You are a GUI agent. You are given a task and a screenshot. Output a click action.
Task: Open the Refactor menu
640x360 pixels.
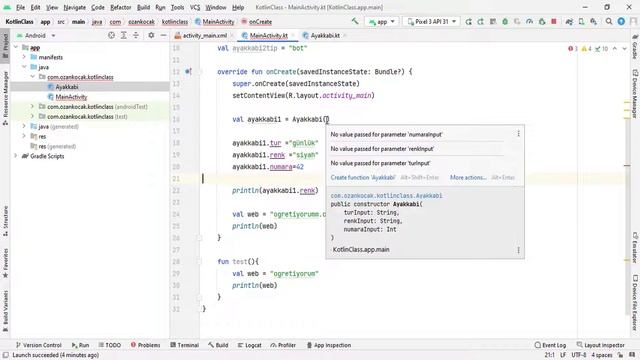click(121, 7)
